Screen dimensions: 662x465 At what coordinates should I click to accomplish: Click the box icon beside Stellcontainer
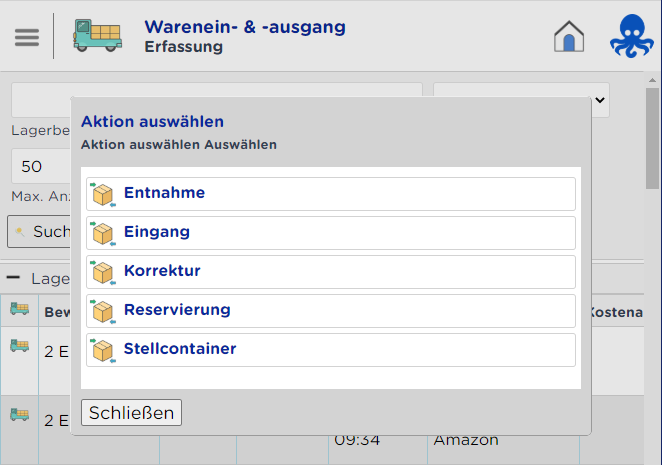click(103, 350)
